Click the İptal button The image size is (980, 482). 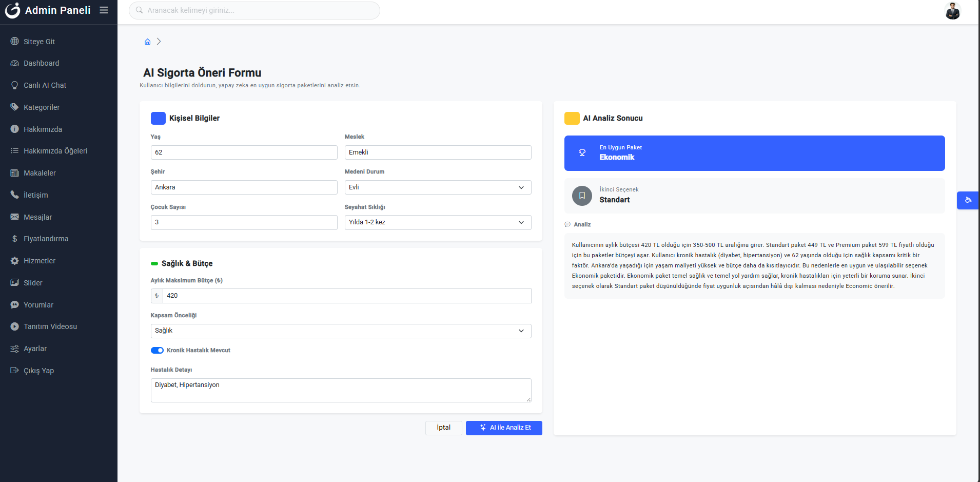tap(443, 428)
